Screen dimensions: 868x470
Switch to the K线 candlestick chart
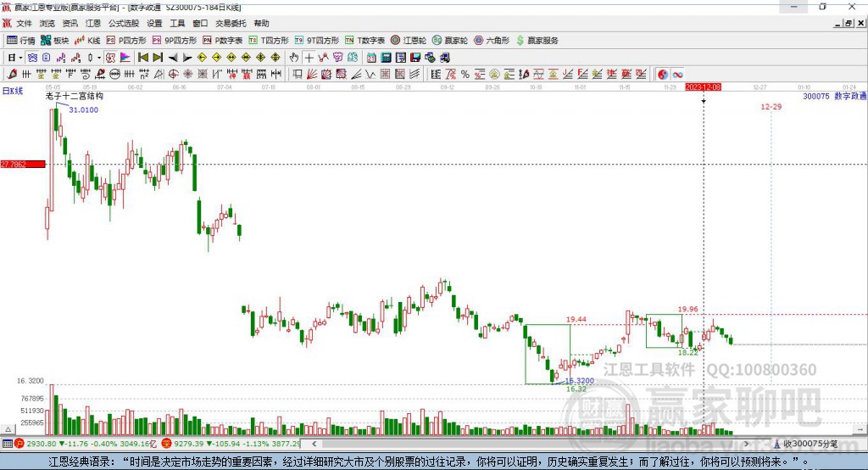(87, 41)
